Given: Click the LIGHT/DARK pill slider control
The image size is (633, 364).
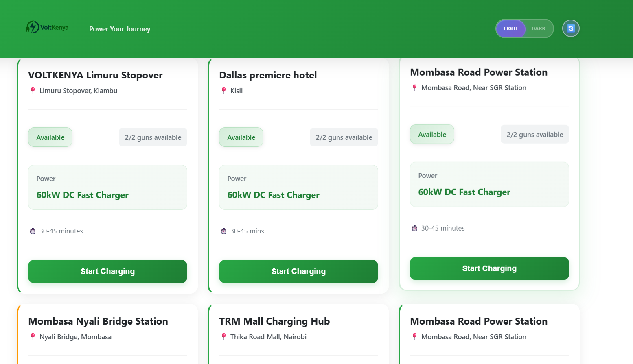Looking at the screenshot, I should coord(524,28).
